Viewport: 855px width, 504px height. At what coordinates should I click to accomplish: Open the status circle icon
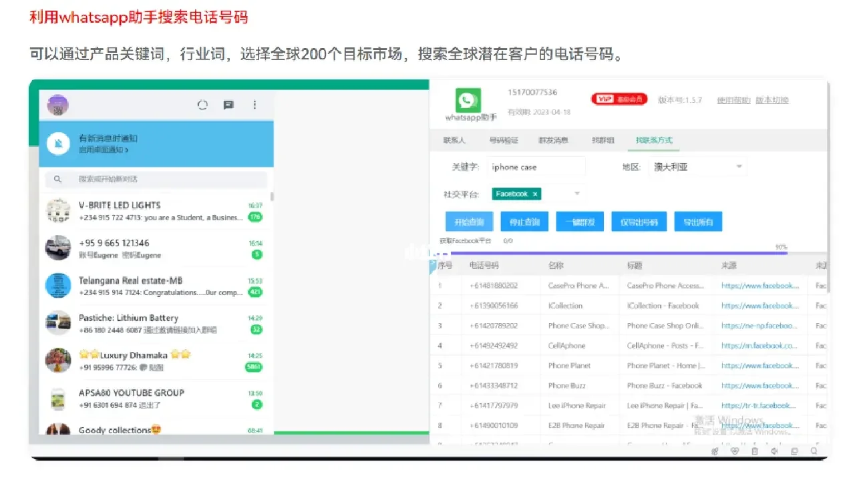coord(203,105)
